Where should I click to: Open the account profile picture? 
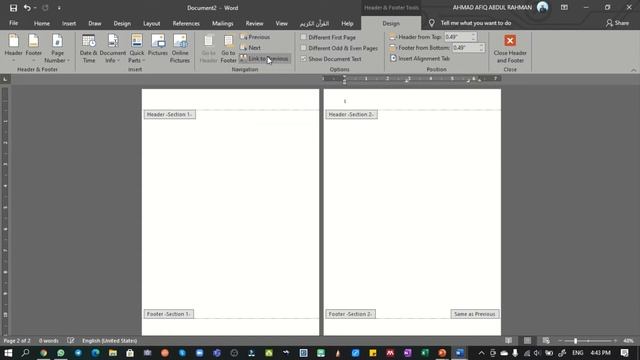click(x=542, y=7)
